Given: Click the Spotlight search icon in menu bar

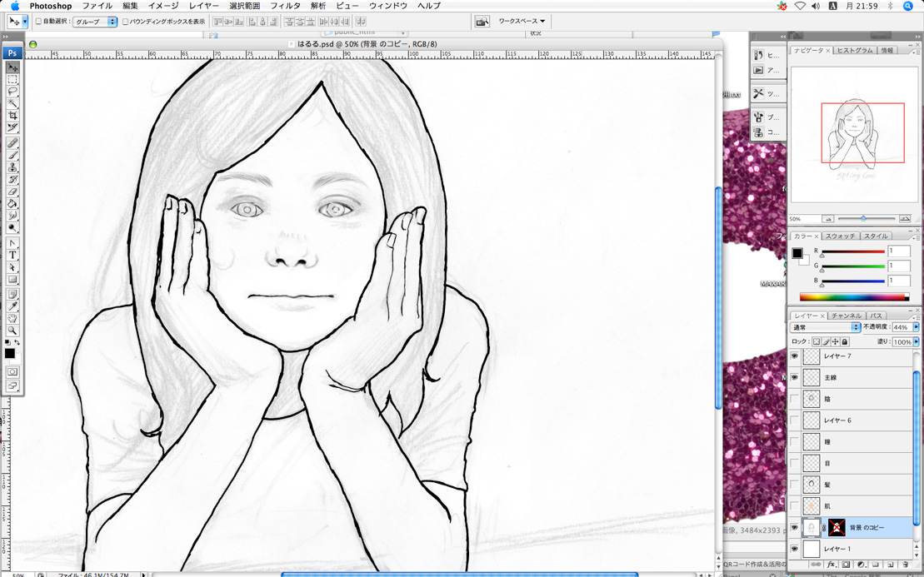Looking at the screenshot, I should pos(908,6).
